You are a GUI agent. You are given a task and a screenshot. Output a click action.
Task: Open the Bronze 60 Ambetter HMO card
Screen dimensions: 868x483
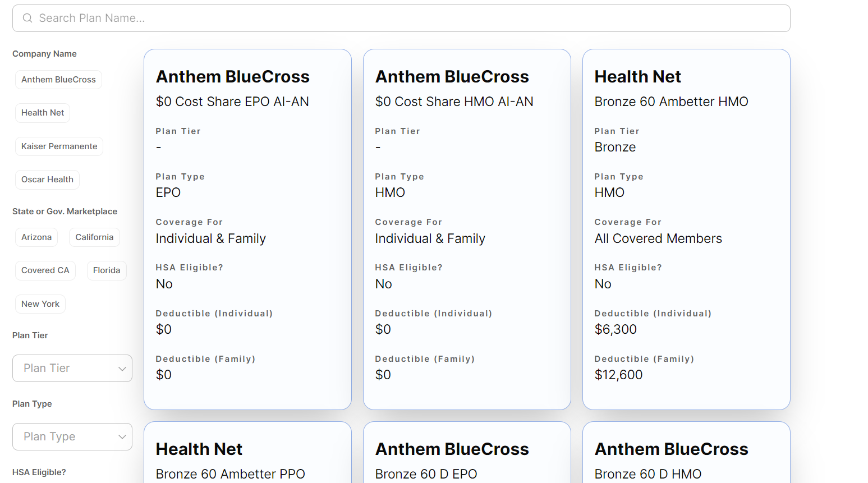686,229
